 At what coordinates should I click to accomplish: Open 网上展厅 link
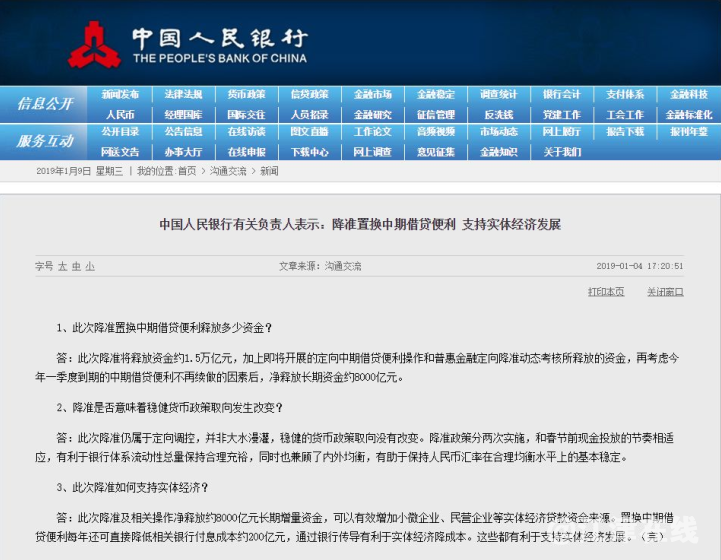point(562,131)
